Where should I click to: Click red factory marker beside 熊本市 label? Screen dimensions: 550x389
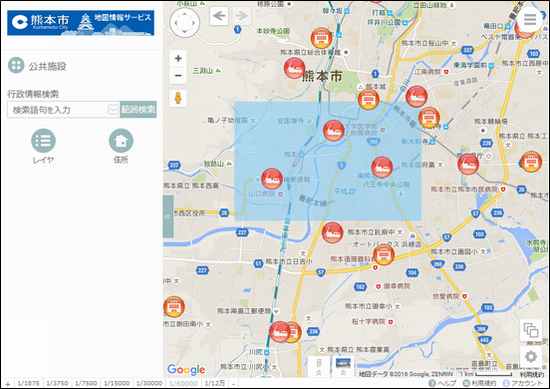[294, 68]
